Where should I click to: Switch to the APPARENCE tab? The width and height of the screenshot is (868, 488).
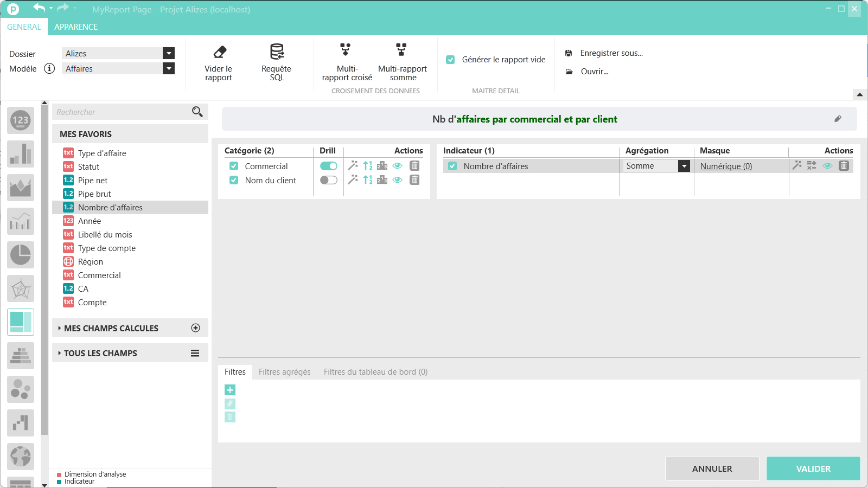click(76, 27)
